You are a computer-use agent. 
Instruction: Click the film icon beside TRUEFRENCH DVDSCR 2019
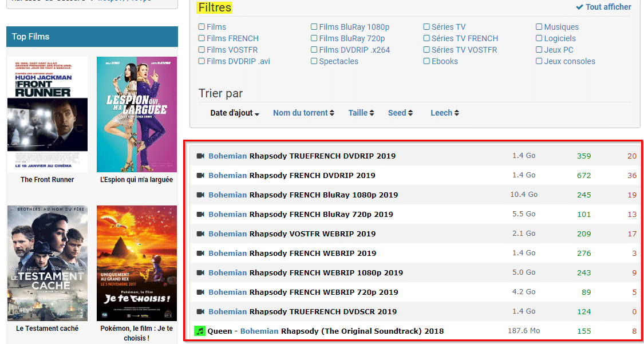[200, 311]
